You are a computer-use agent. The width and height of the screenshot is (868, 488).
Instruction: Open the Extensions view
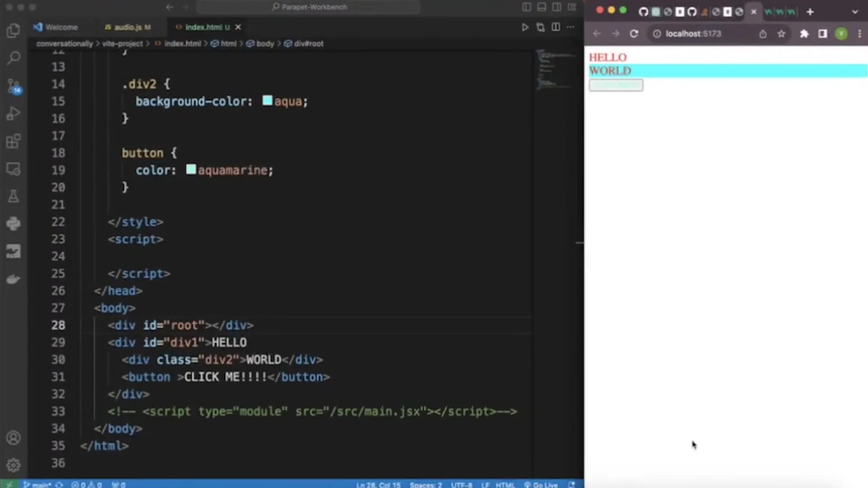point(13,141)
